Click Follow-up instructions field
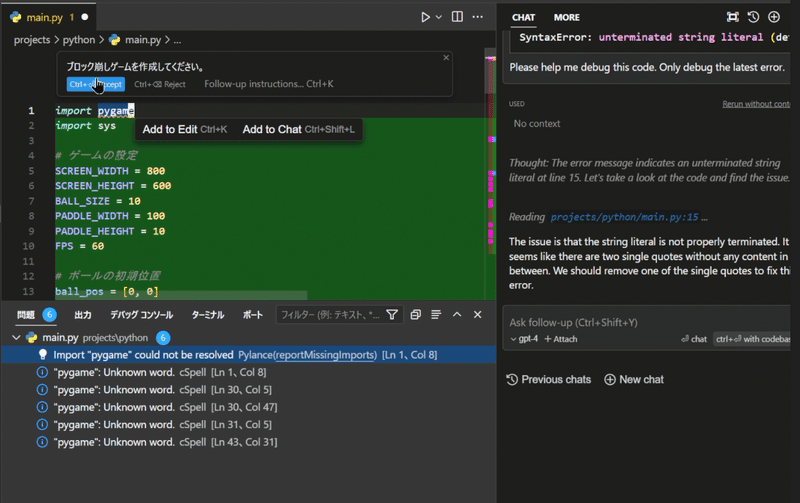The width and height of the screenshot is (800, 503). pyautogui.click(x=269, y=84)
